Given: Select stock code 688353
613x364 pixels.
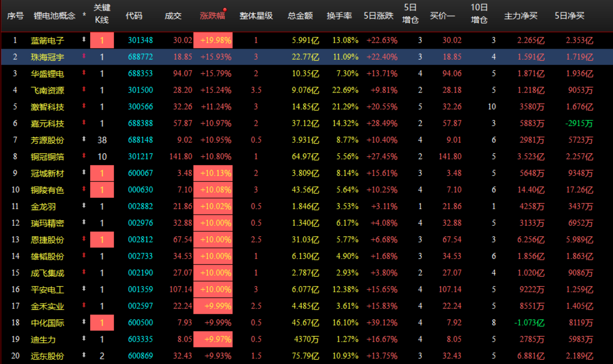Looking at the screenshot, I should pos(140,74).
